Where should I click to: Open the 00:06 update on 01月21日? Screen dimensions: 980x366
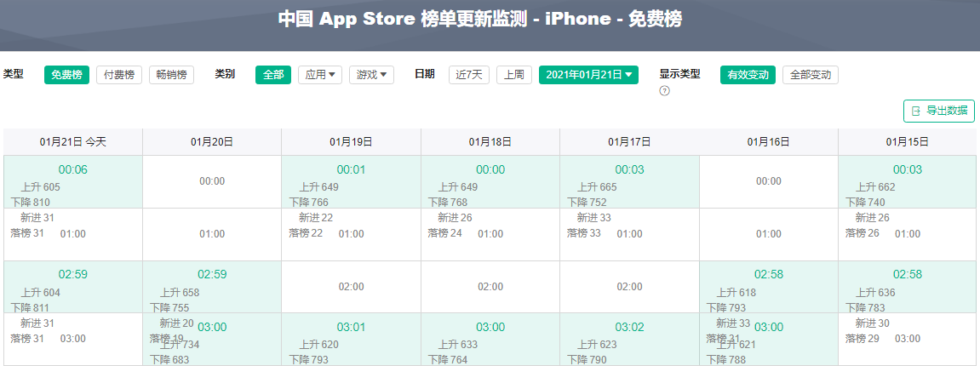[x=73, y=169]
